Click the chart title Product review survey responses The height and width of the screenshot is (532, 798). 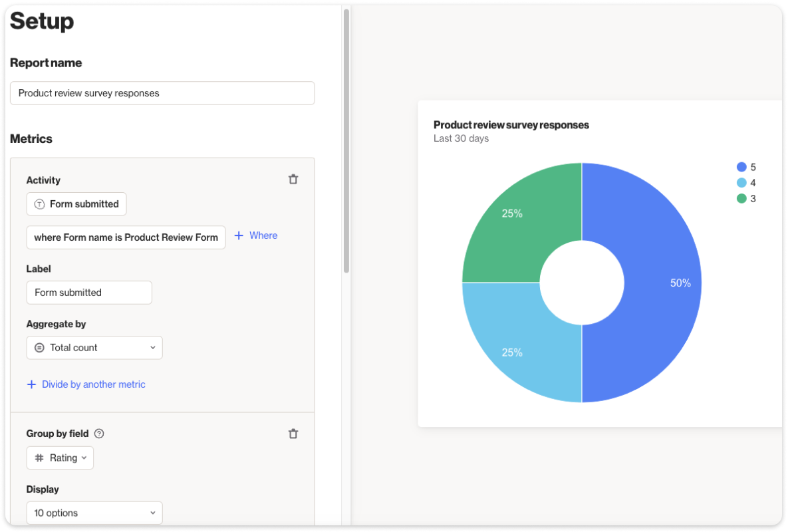pos(511,125)
